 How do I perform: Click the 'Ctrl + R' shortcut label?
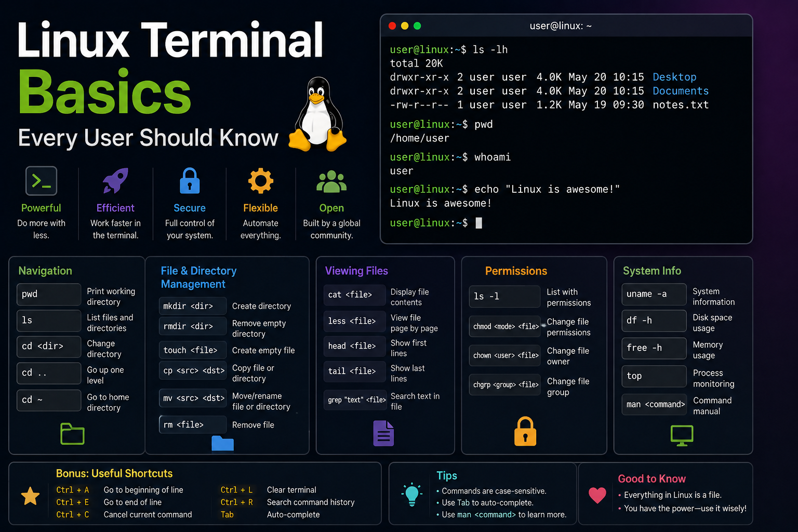pyautogui.click(x=236, y=502)
